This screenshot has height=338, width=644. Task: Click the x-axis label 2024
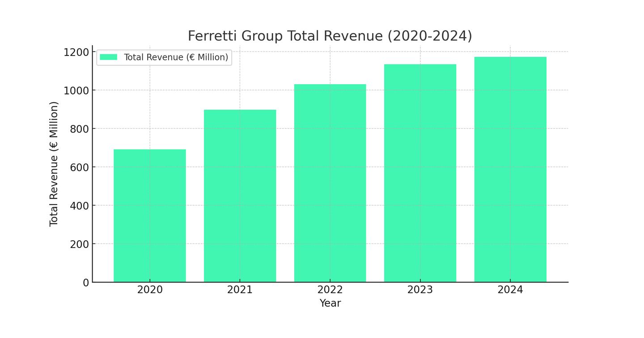tap(510, 290)
